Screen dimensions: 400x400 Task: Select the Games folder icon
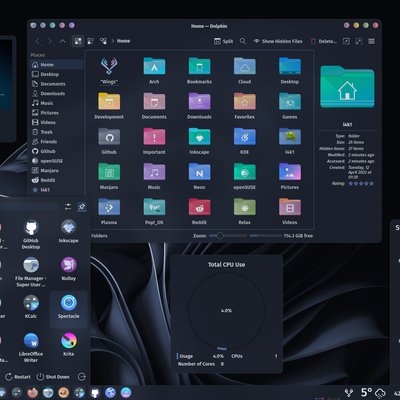pyautogui.click(x=290, y=101)
